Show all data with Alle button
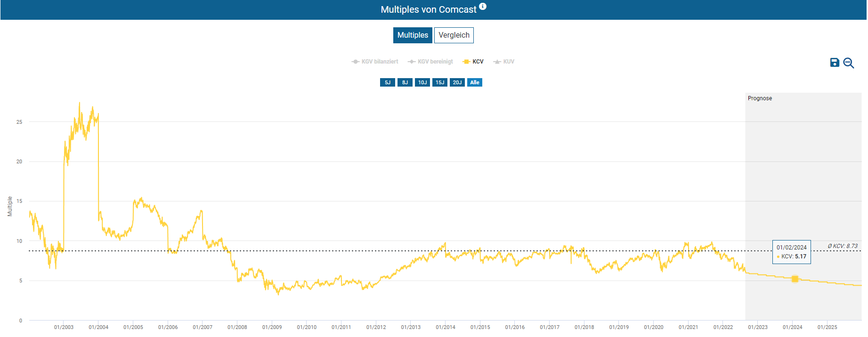This screenshot has width=868, height=337. [475, 82]
